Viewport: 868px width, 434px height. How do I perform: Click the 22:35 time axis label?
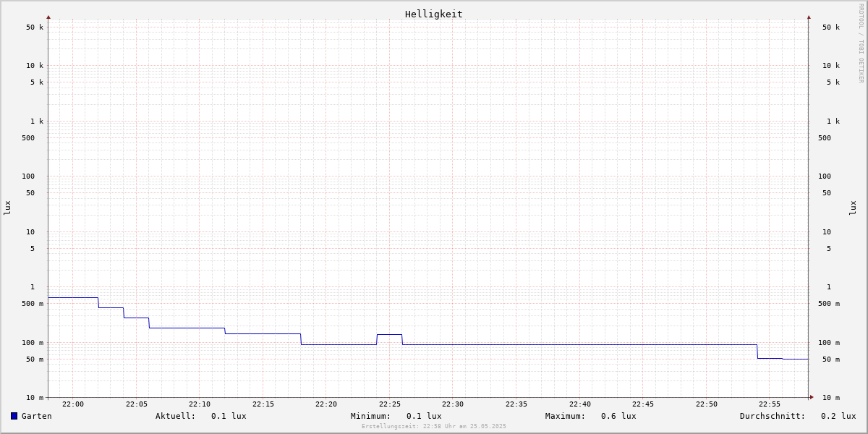[x=516, y=404]
